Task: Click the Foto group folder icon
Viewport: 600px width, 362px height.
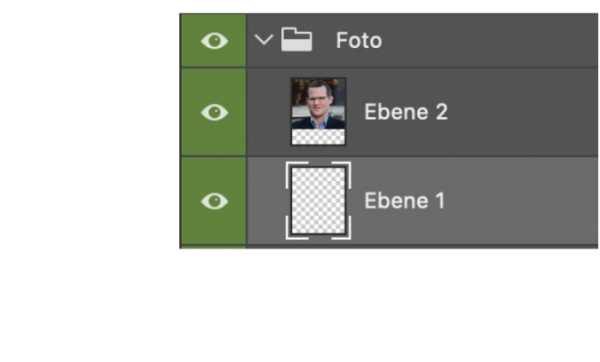Action: click(x=297, y=39)
